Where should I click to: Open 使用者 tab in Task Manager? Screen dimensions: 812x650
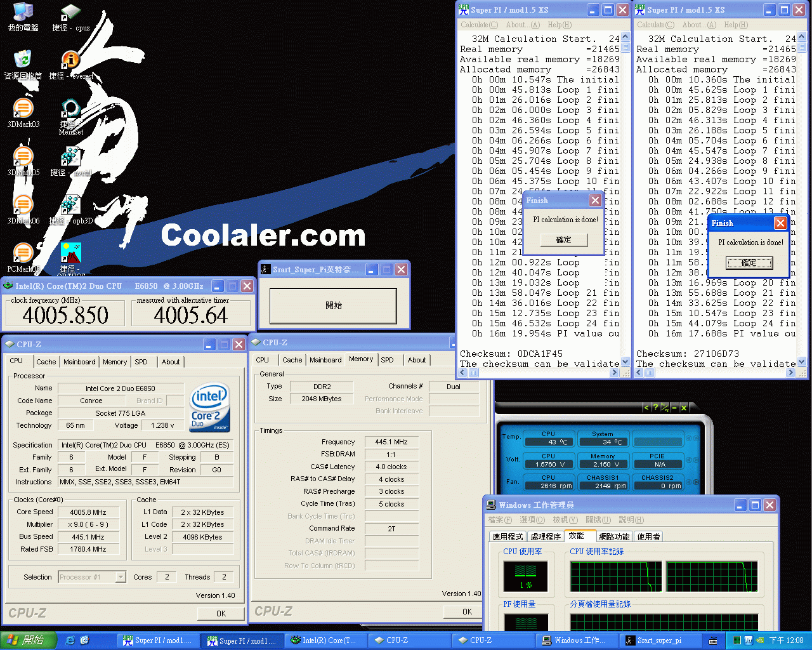[x=648, y=536]
